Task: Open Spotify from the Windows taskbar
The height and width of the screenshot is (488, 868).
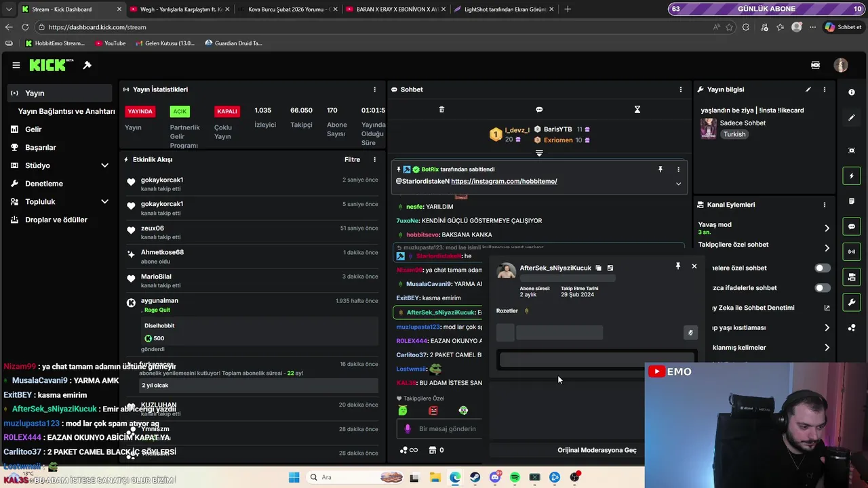Action: click(515, 477)
